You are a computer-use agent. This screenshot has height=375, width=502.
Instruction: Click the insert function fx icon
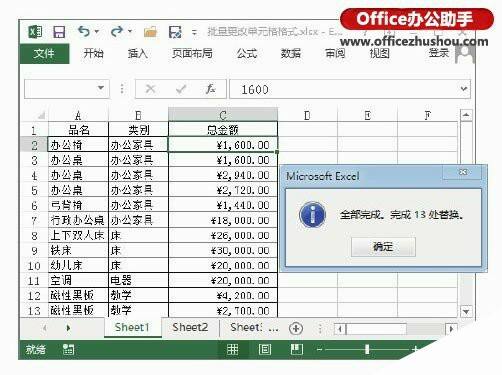(210, 89)
